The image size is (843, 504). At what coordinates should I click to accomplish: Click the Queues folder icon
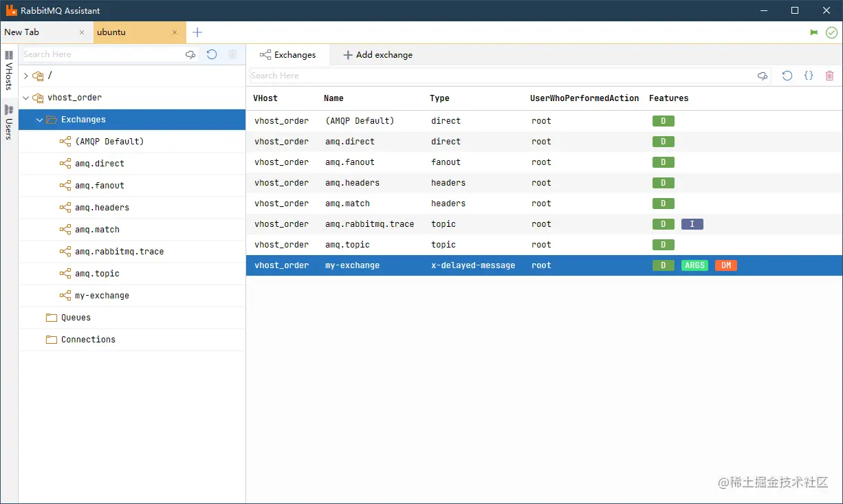point(51,318)
